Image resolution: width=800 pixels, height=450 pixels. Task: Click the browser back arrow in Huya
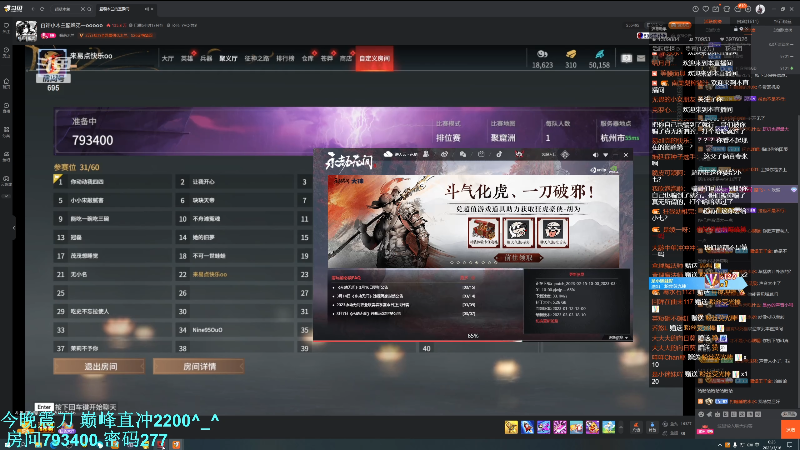pyautogui.click(x=33, y=9)
